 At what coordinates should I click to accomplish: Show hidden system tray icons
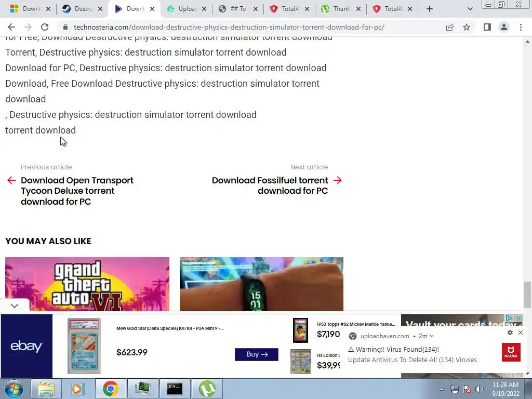442,389
